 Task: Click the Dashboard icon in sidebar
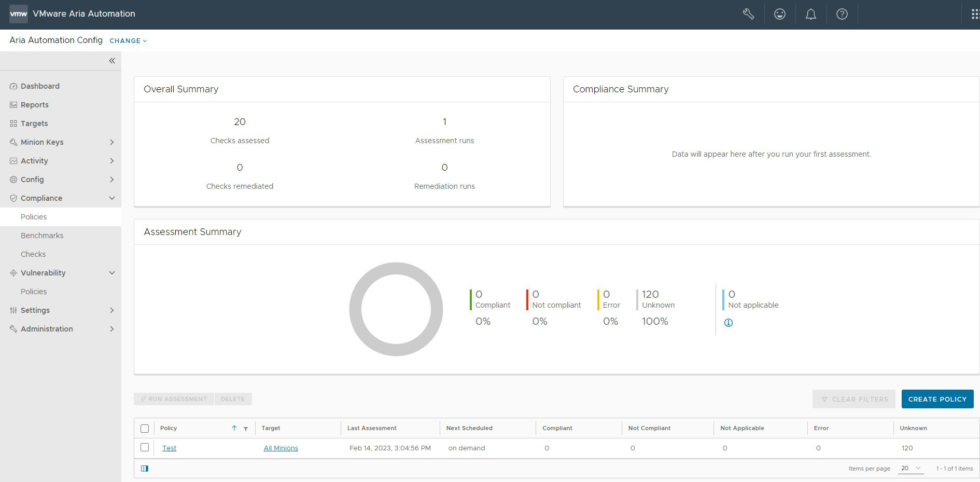point(13,86)
